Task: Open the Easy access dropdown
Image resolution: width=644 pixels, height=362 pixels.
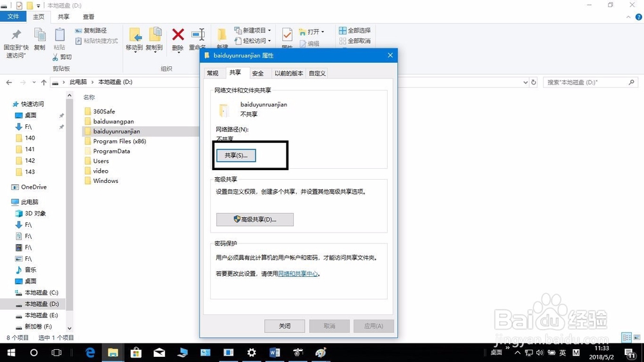Action: [x=252, y=41]
